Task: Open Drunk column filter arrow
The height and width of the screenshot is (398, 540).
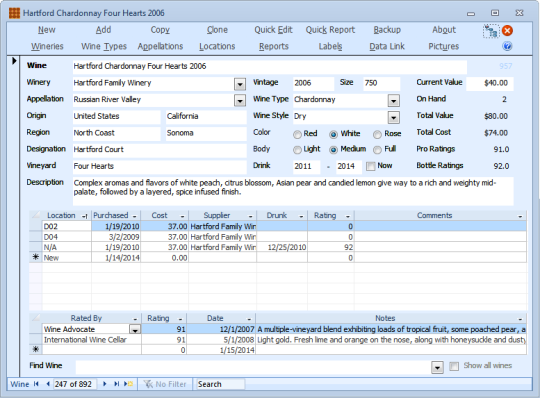Action: [301, 216]
